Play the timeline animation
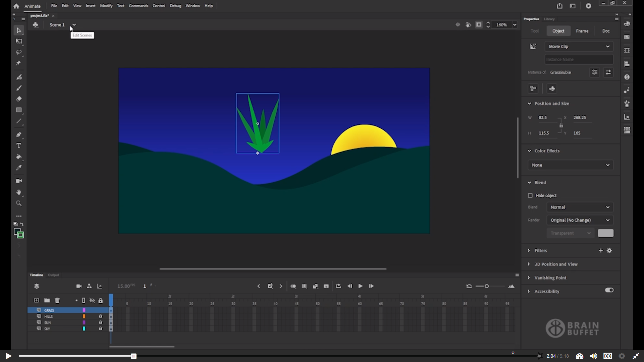 pos(360,286)
